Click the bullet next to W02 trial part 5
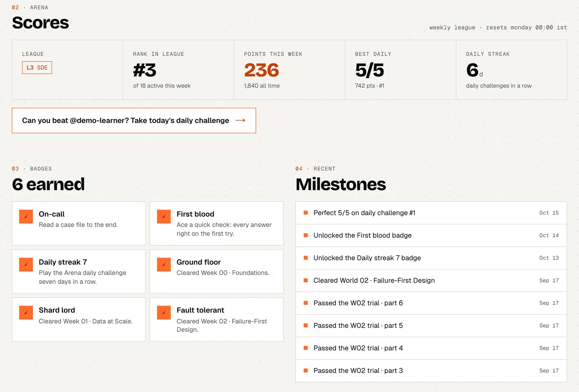 pos(306,325)
